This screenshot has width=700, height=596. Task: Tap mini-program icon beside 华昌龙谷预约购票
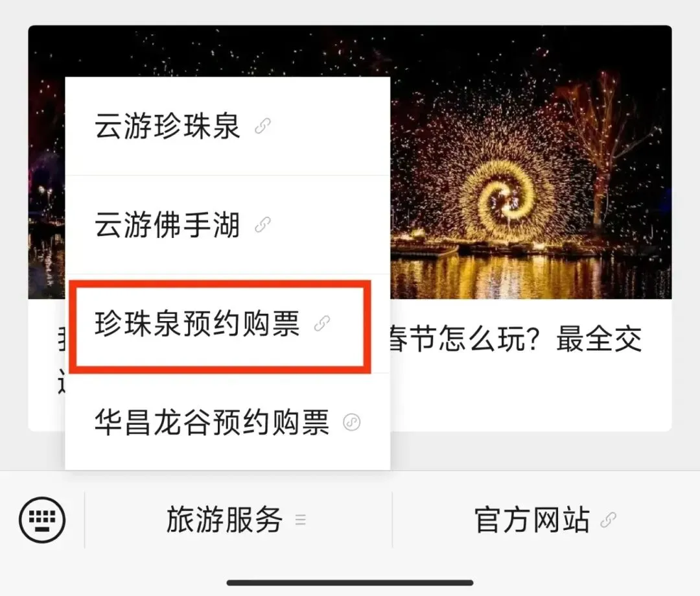352,422
